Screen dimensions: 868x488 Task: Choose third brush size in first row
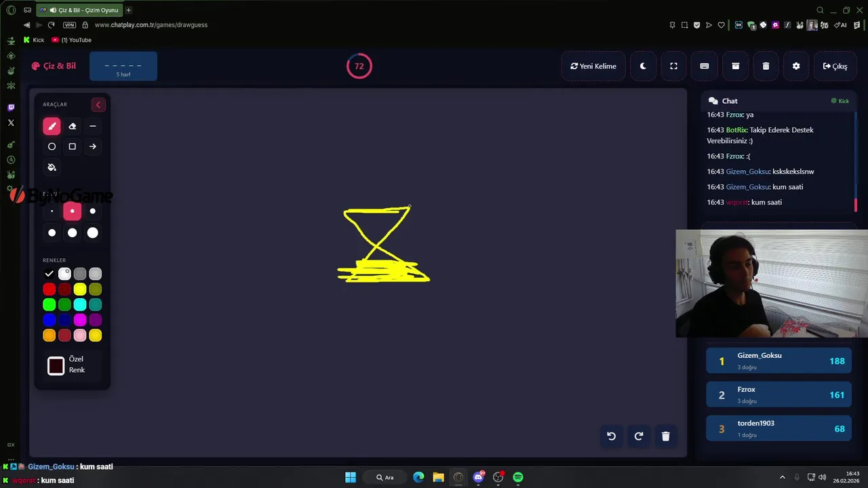pos(93,211)
